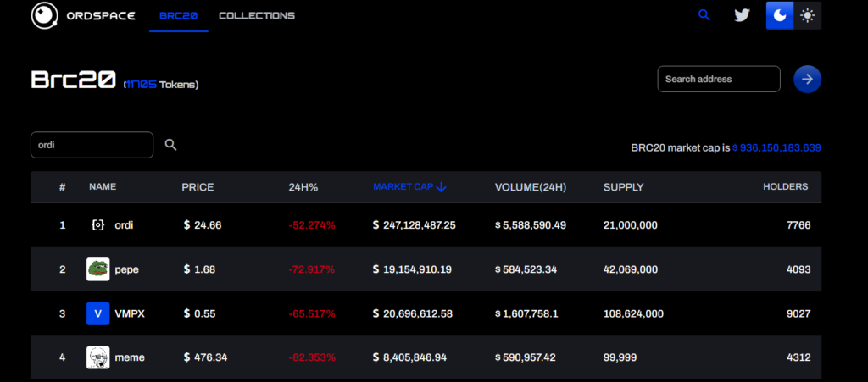Focus the Search address input field
This screenshot has height=382, width=868.
[718, 79]
